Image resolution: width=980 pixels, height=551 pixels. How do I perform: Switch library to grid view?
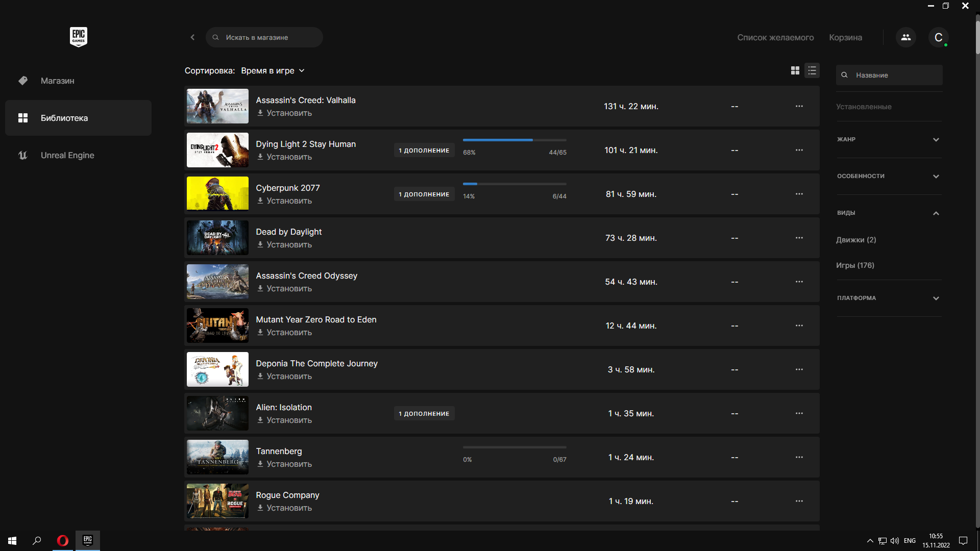(x=795, y=70)
